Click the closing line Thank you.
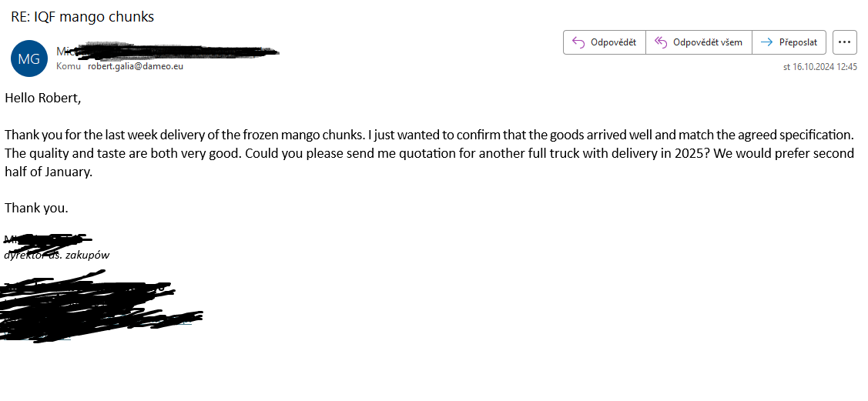Screen dimensions: 868x401 [x=36, y=209]
